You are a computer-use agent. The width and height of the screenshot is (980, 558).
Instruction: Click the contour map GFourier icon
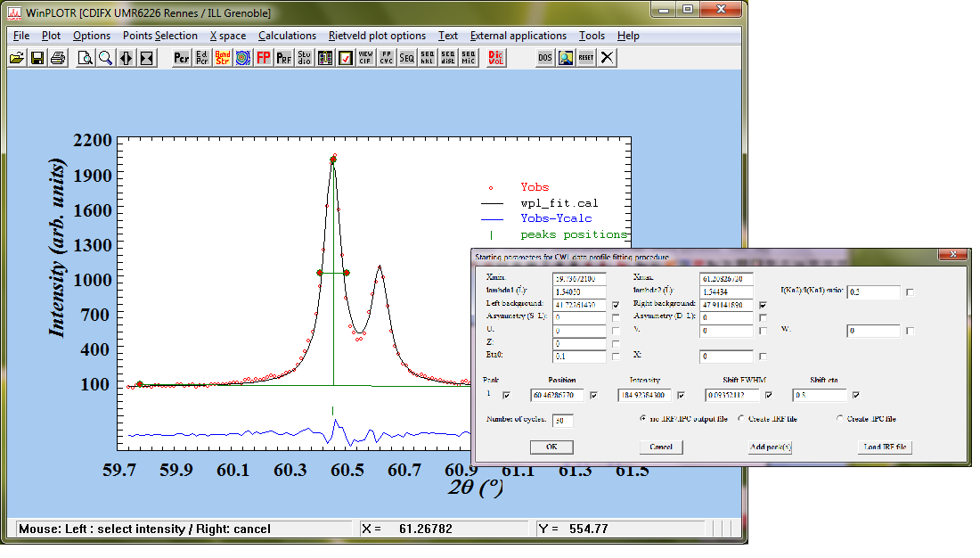click(x=243, y=58)
